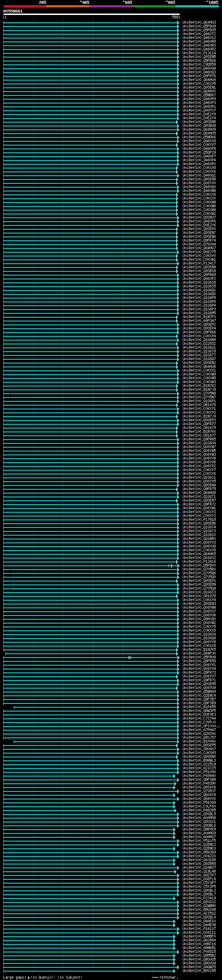Viewport: 222px width, 980px height.
Task: Select hit label UniRef100_Q1G6Q9
Action: click(199, 638)
